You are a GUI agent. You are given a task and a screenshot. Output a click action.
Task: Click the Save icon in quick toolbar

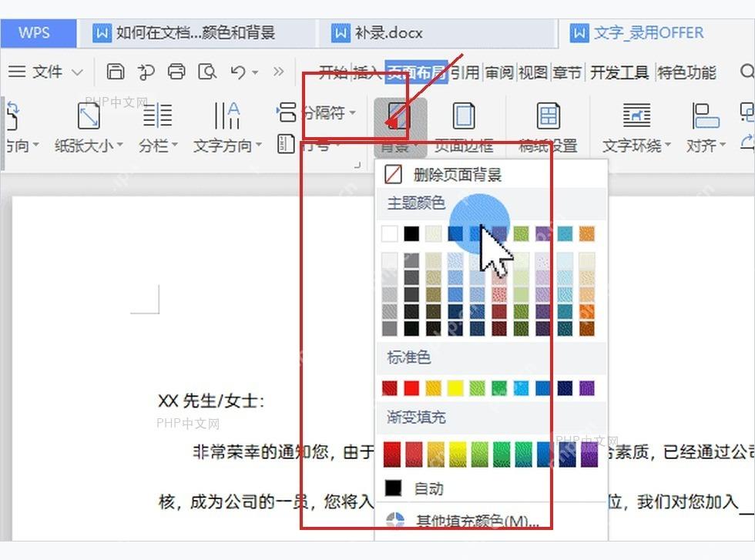pos(115,72)
